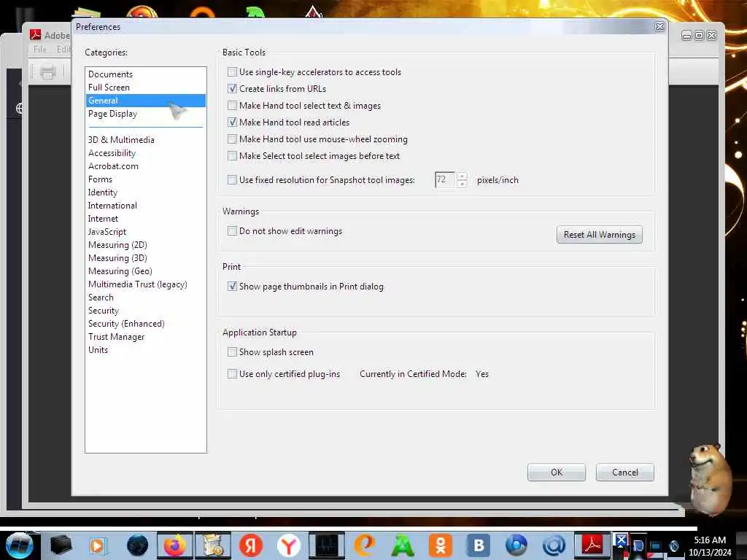Enable Show splash screen

(232, 352)
